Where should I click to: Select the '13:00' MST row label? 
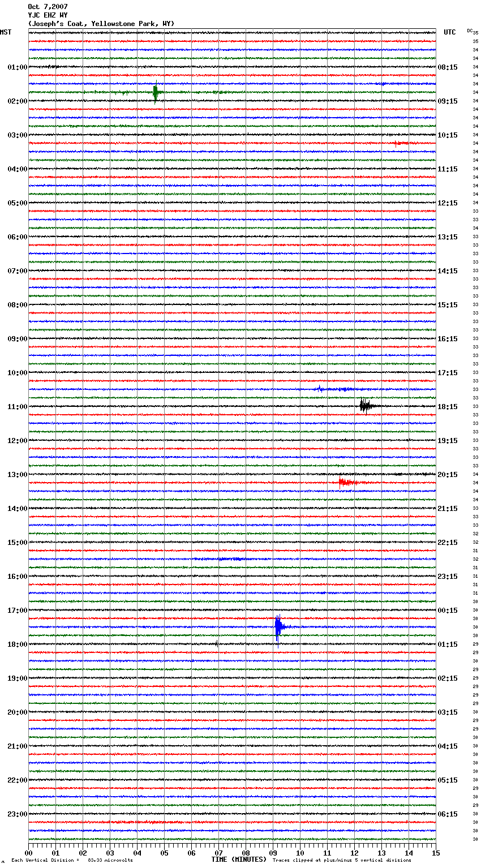(x=18, y=475)
